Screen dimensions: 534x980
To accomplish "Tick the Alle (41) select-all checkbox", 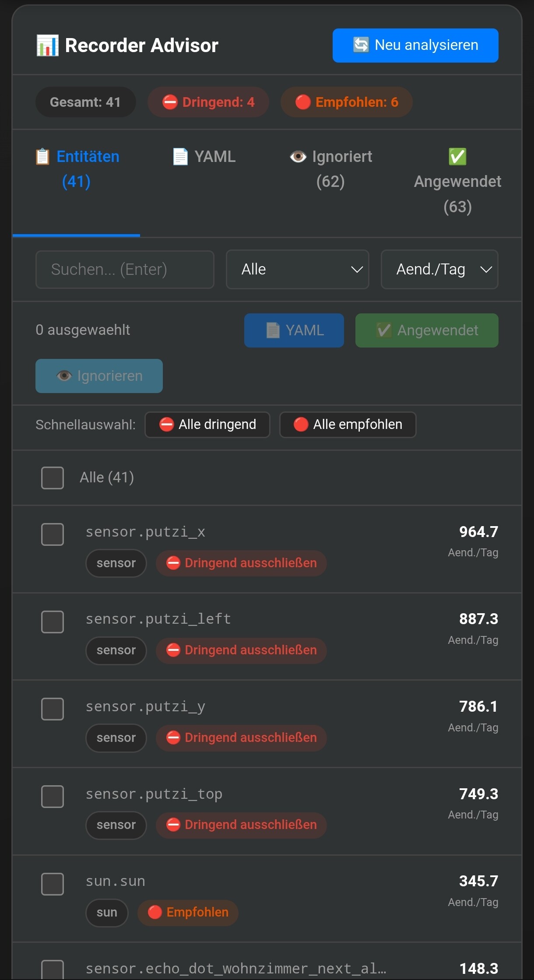I will pos(53,478).
